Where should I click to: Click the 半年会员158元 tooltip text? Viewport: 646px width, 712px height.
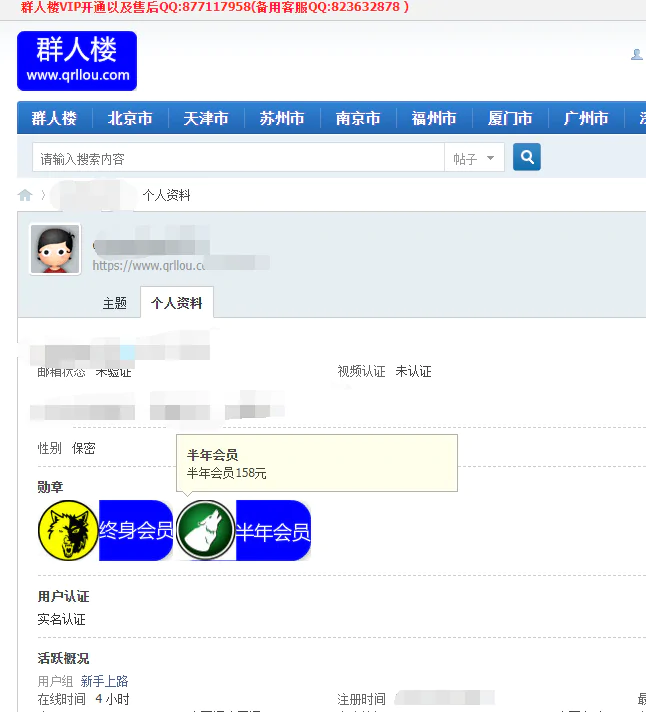[227, 473]
